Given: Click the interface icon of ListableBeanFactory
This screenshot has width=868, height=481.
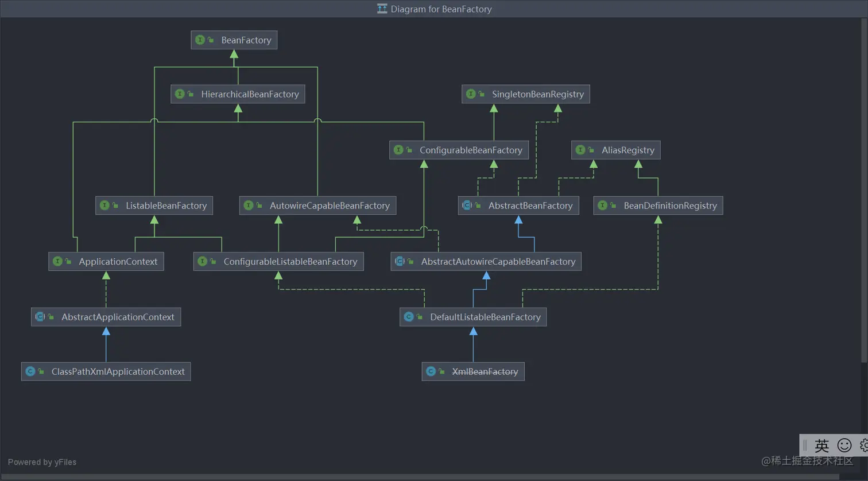Looking at the screenshot, I should [104, 205].
